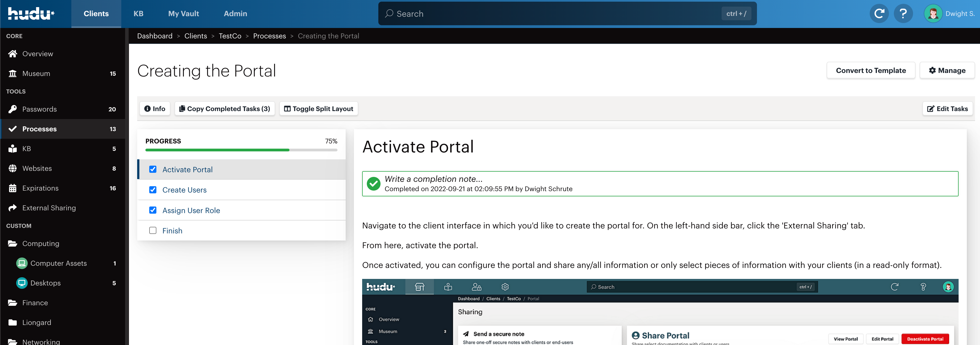Open Expirations via calendar icon
This screenshot has height=345, width=980.
(x=13, y=188)
